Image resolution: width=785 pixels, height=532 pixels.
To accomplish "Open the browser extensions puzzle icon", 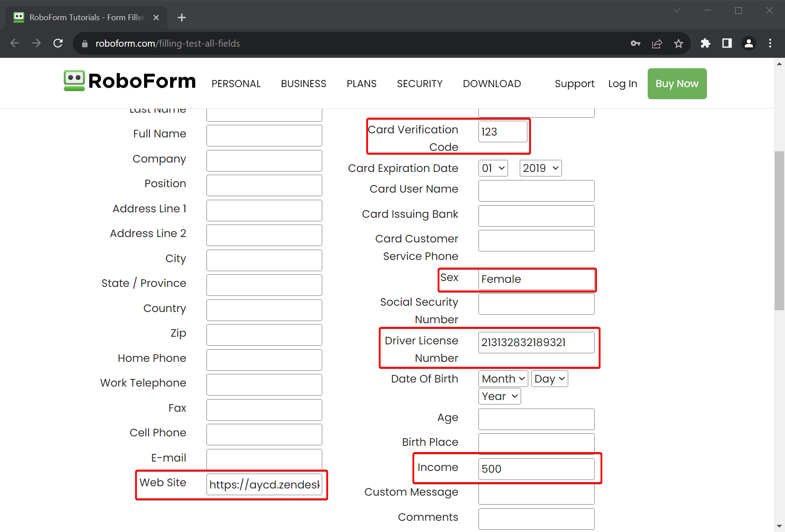I will [x=705, y=43].
